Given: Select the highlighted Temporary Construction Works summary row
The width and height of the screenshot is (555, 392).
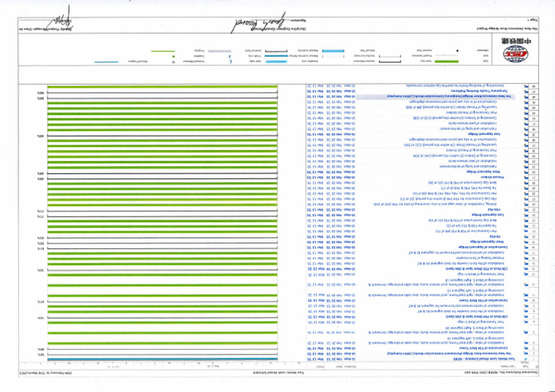Looking at the screenshot, I should coord(435,97).
